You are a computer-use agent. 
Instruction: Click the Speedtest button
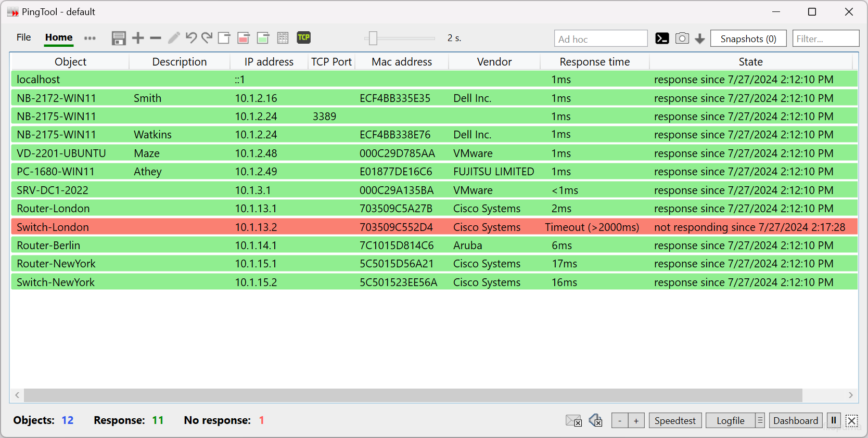pos(675,420)
